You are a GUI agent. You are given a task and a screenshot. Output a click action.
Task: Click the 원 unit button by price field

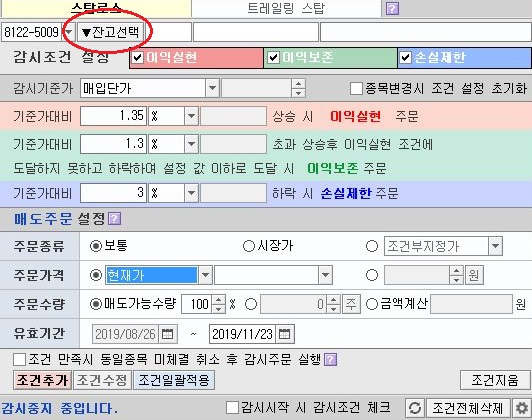coord(474,275)
